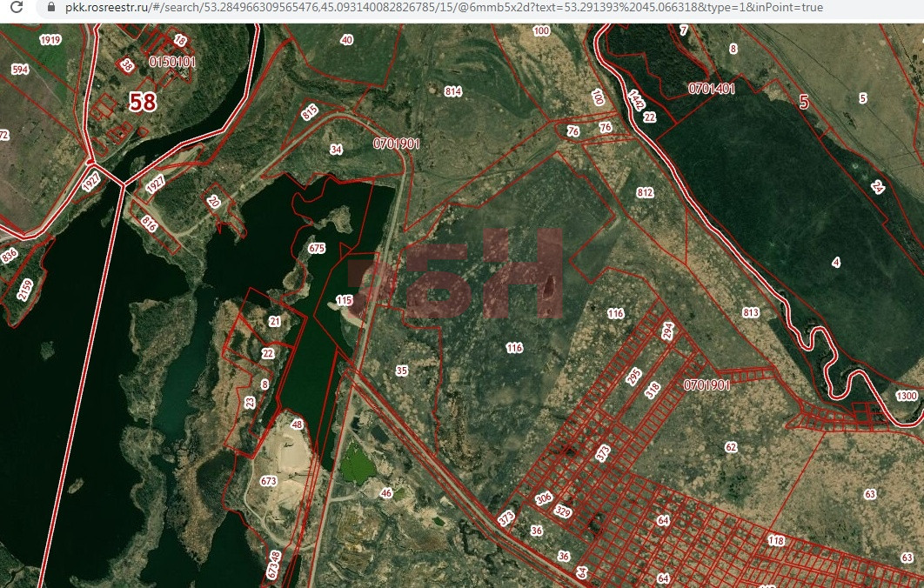Select parcel number 40 near the top
The image size is (924, 588).
point(347,40)
